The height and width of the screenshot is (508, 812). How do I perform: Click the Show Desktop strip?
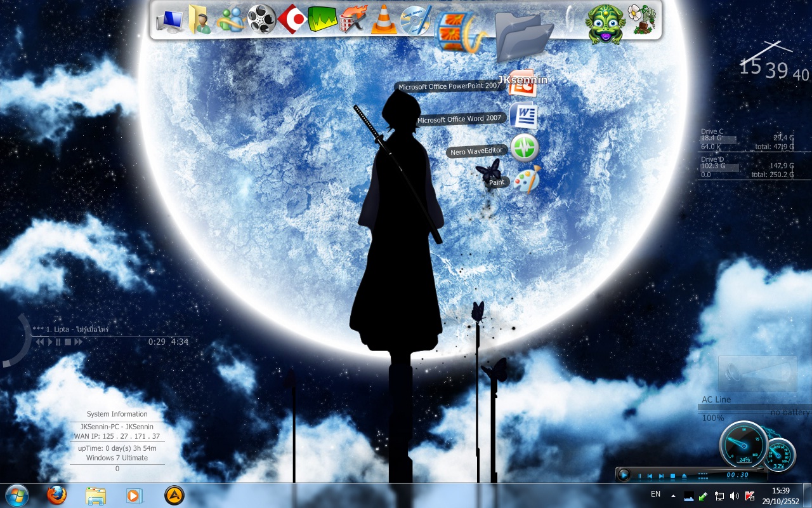click(x=808, y=496)
